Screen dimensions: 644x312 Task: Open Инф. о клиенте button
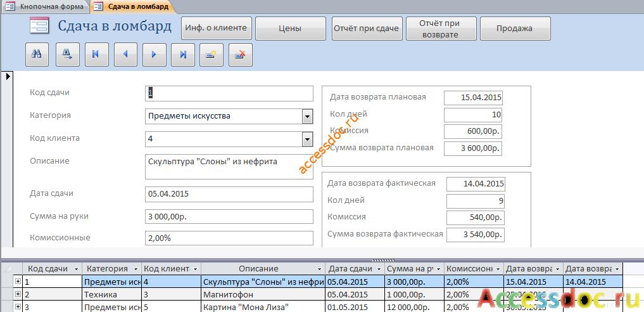[x=217, y=29]
